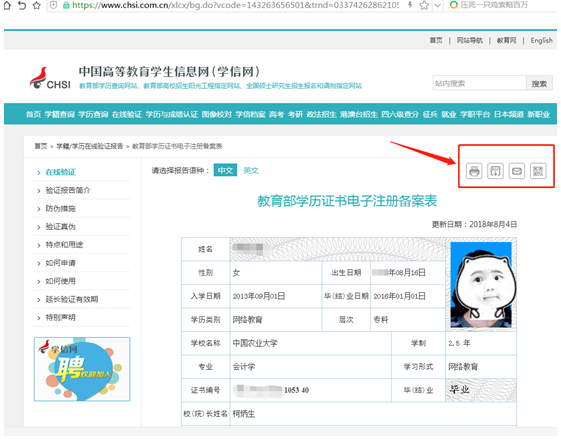The image size is (561, 439).
Task: Click the QR code icon
Action: point(538,171)
